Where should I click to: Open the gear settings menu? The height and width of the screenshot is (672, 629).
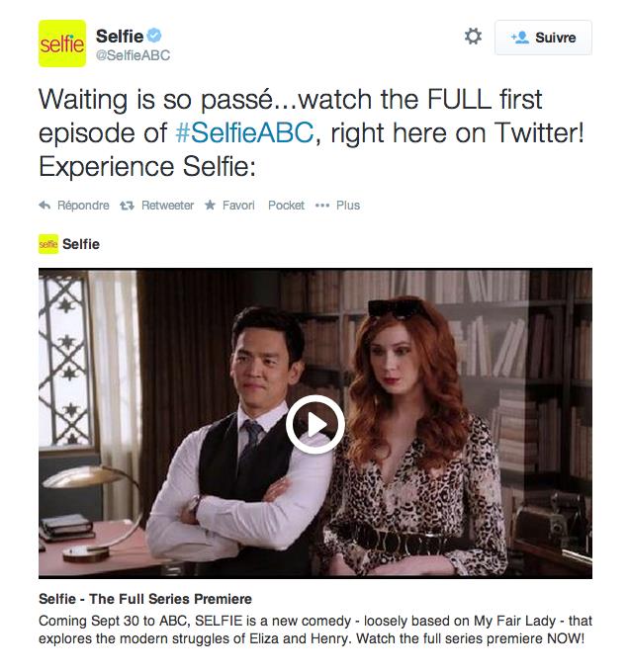(473, 37)
